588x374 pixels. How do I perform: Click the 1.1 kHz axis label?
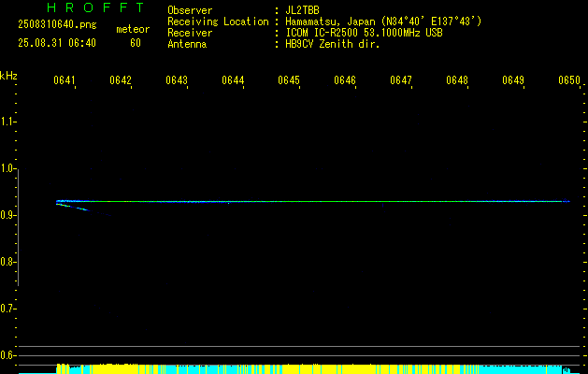[7, 122]
